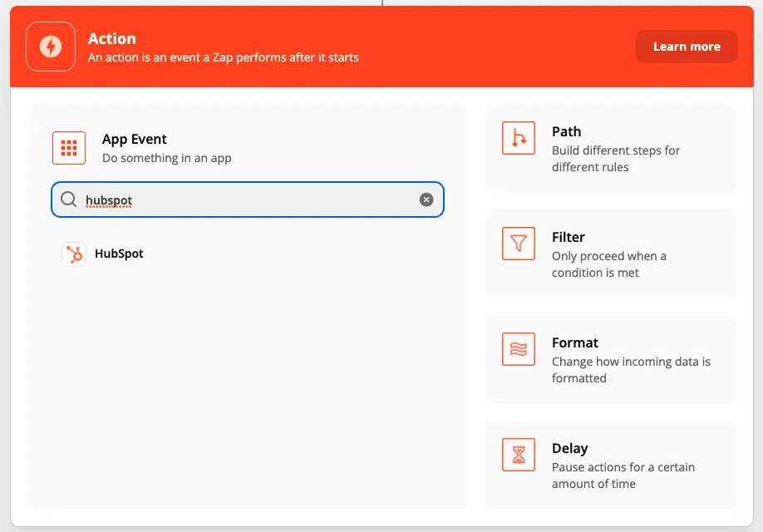Viewport: 763px width, 532px height.
Task: Click the HubSpot sprocket logo
Action: click(x=74, y=254)
